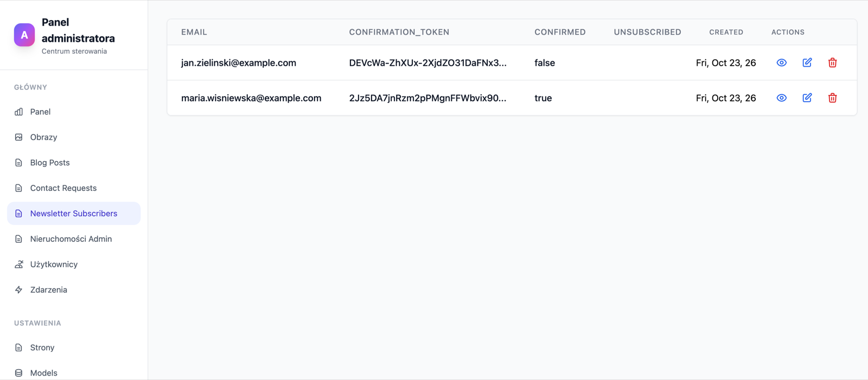
Task: Click the Strony document icon
Action: [x=19, y=347]
